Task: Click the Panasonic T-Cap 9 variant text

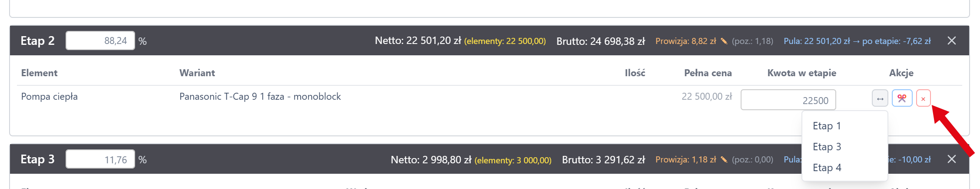Action: tap(260, 96)
